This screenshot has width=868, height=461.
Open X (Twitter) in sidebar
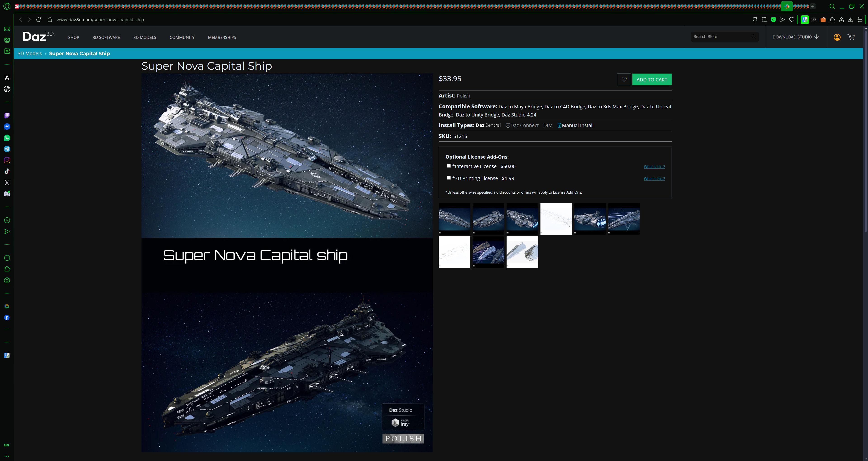7,183
